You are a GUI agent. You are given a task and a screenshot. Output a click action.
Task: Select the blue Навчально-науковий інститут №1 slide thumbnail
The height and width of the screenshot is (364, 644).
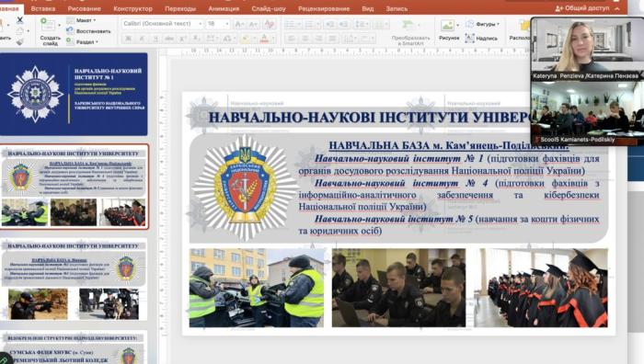pyautogui.click(x=73, y=94)
